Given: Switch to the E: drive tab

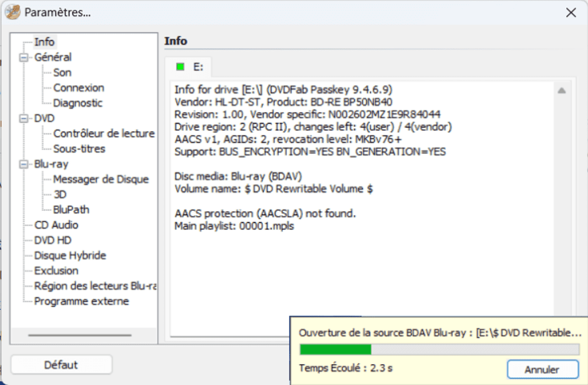Looking at the screenshot, I should click(x=189, y=67).
